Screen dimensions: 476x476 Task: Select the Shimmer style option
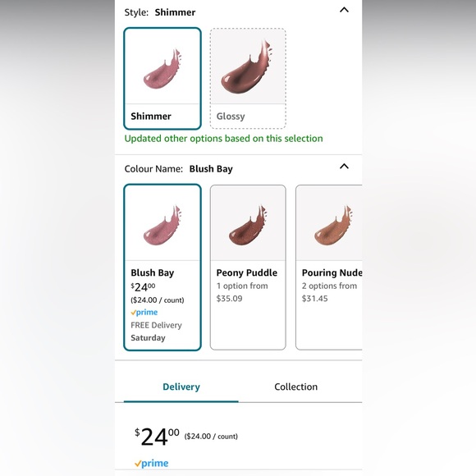(x=162, y=78)
